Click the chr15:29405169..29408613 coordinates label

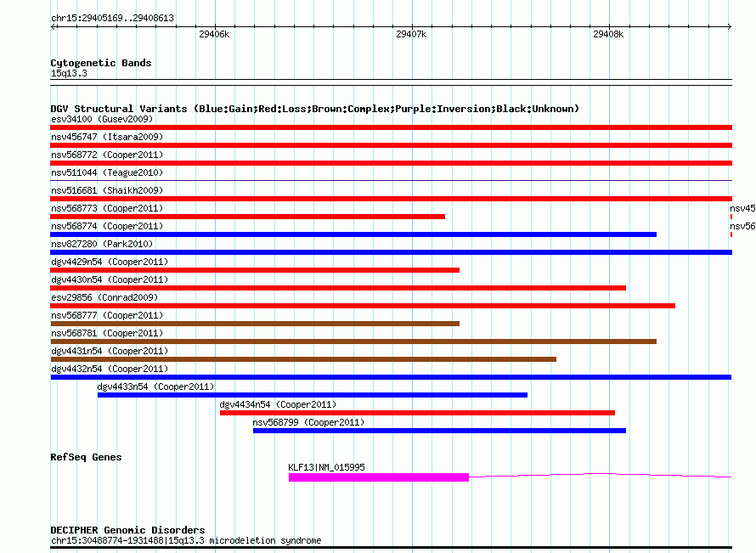pos(112,19)
